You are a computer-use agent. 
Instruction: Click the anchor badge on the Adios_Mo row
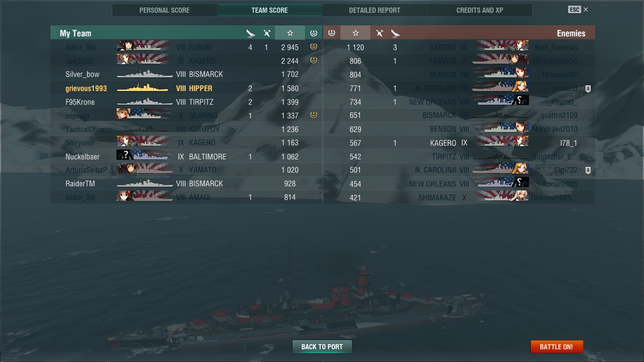click(x=314, y=47)
